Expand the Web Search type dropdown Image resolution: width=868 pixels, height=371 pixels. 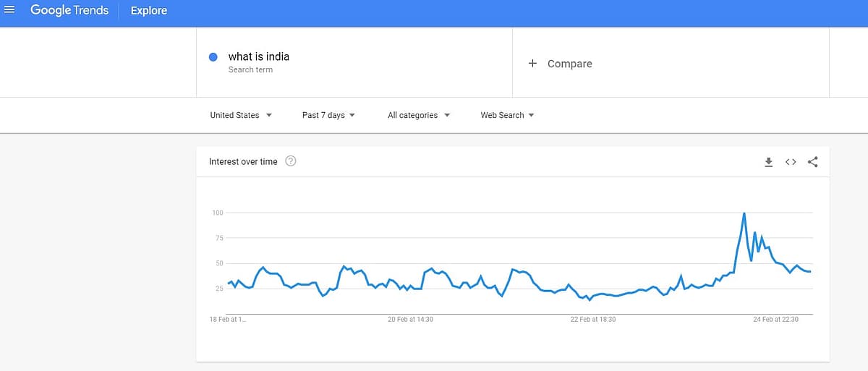pos(507,115)
